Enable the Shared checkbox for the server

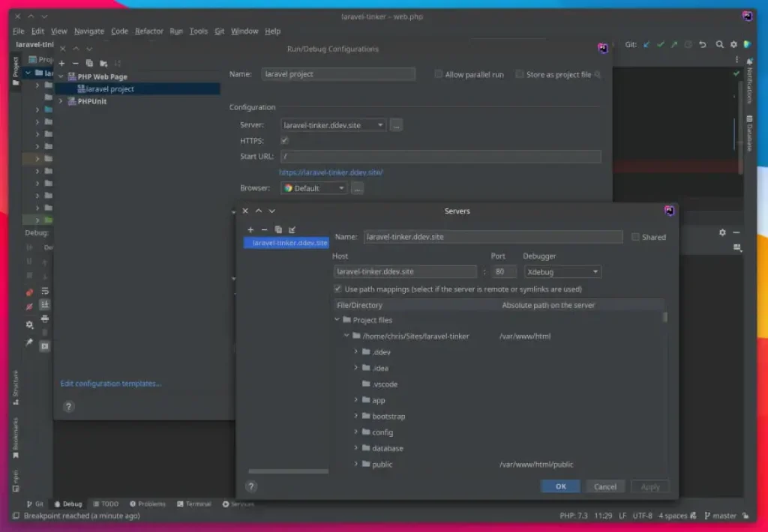click(636, 237)
